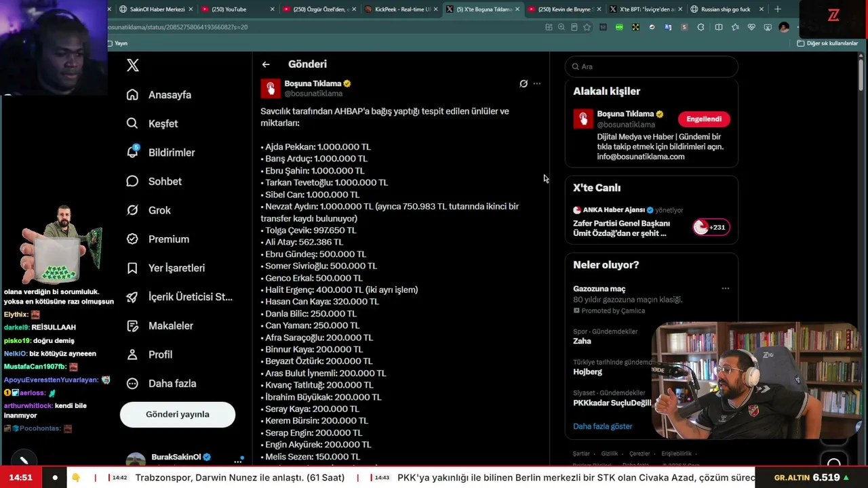Click the Gizlilik footer link

[x=610, y=454]
